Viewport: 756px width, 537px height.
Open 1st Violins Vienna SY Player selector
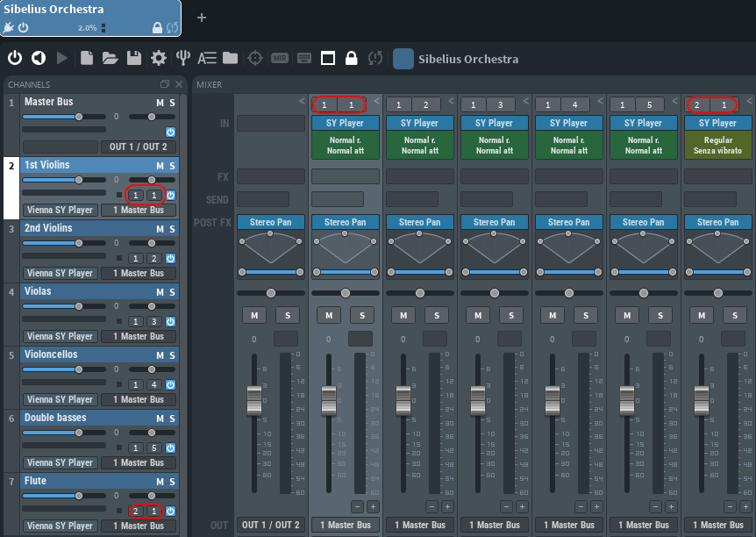point(61,210)
